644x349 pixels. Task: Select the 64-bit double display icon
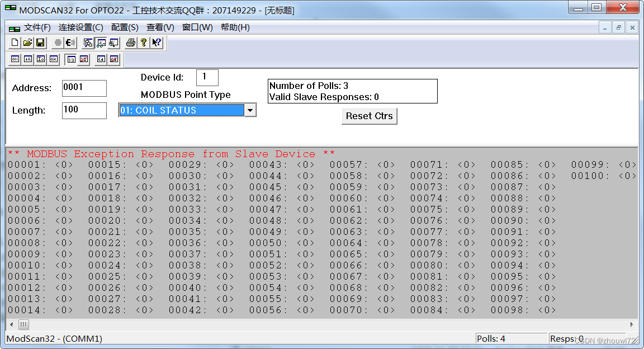pos(101,59)
